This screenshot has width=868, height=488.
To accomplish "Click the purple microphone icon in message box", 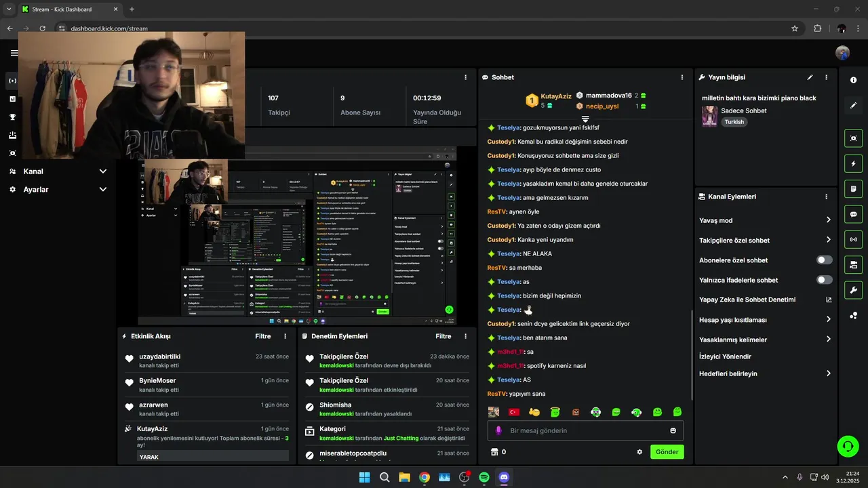I will pyautogui.click(x=498, y=430).
